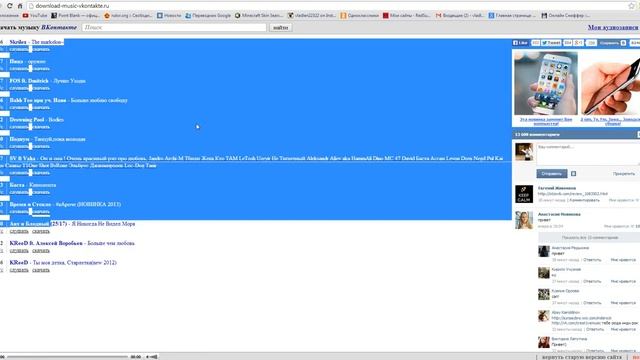Click the Twitter Tweet button

[551, 43]
